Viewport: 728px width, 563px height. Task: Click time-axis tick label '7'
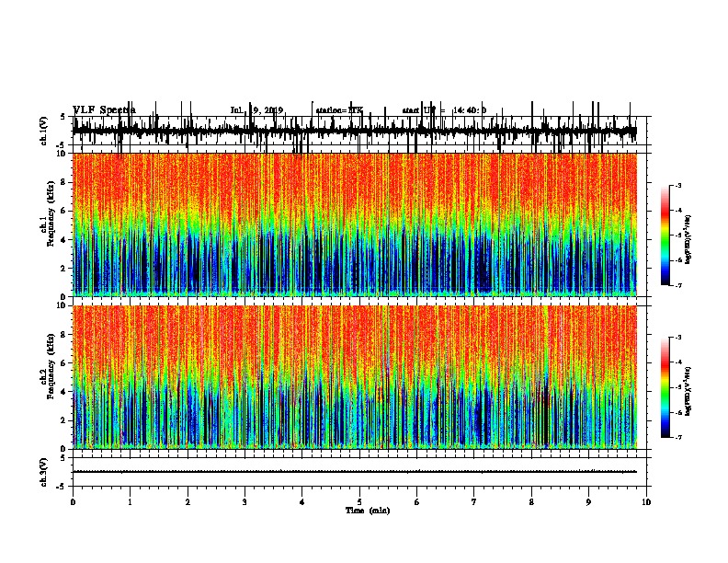click(474, 502)
